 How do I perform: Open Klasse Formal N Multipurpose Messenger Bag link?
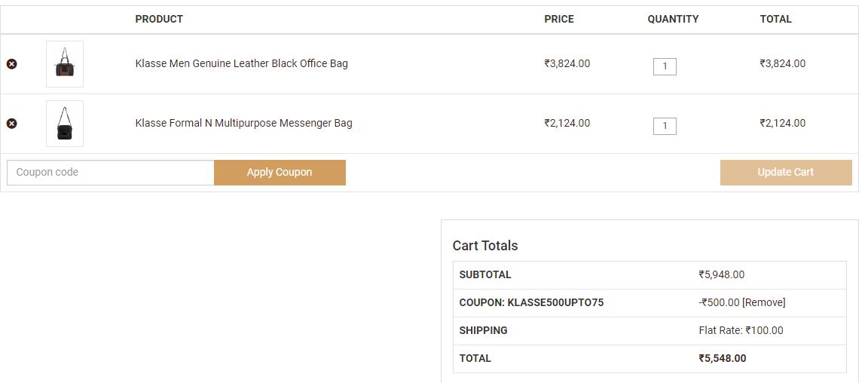click(243, 123)
